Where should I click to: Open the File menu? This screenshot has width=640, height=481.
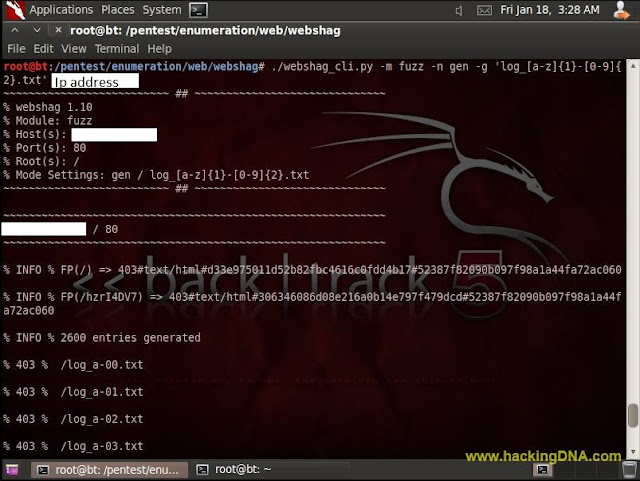(x=16, y=49)
